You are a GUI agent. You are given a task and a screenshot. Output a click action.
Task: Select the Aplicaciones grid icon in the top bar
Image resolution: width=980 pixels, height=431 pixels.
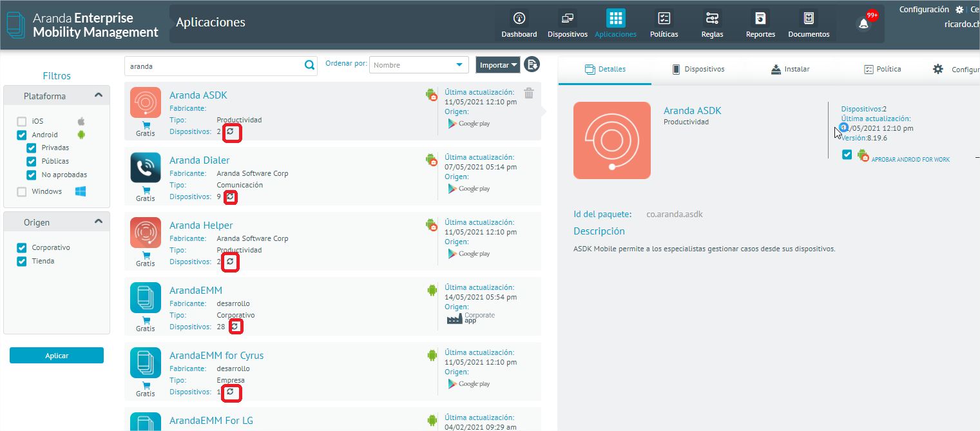point(615,18)
